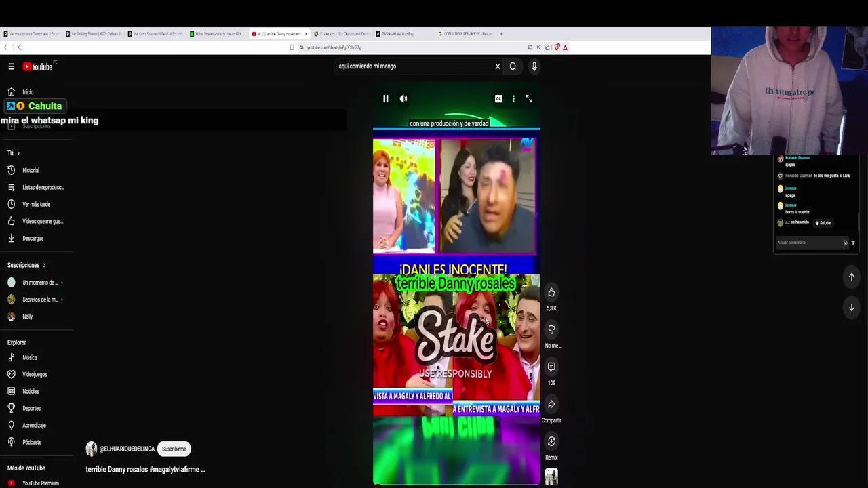Run the search with the magnifier icon
The height and width of the screenshot is (488, 868).
(513, 66)
